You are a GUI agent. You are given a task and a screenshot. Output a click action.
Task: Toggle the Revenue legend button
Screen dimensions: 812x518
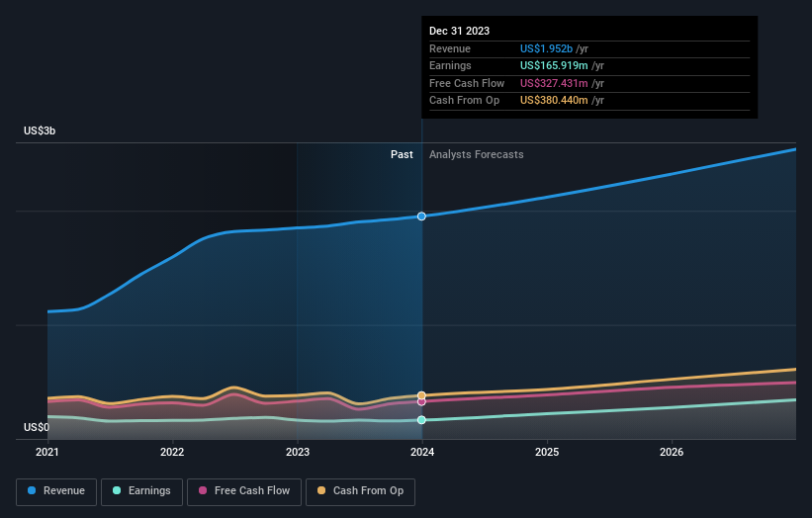point(56,491)
